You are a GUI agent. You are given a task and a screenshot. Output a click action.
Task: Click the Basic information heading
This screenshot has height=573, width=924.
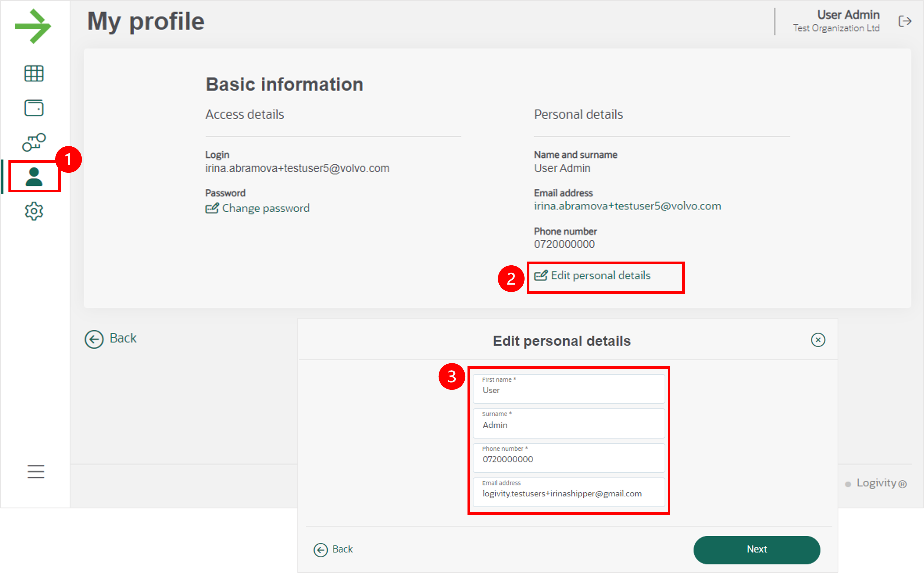pos(284,84)
